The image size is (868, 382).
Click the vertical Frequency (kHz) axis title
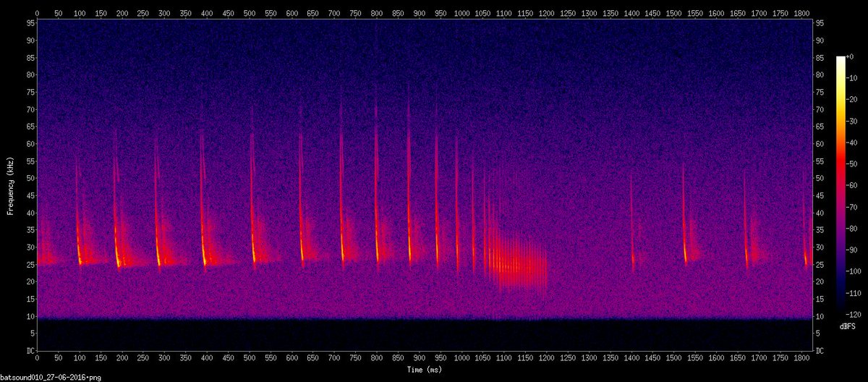coord(11,185)
